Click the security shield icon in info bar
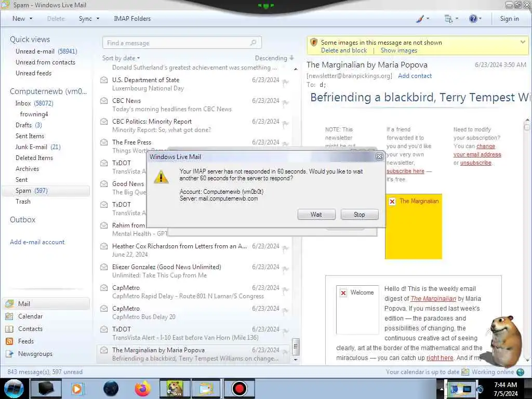This screenshot has height=399, width=532. (314, 43)
